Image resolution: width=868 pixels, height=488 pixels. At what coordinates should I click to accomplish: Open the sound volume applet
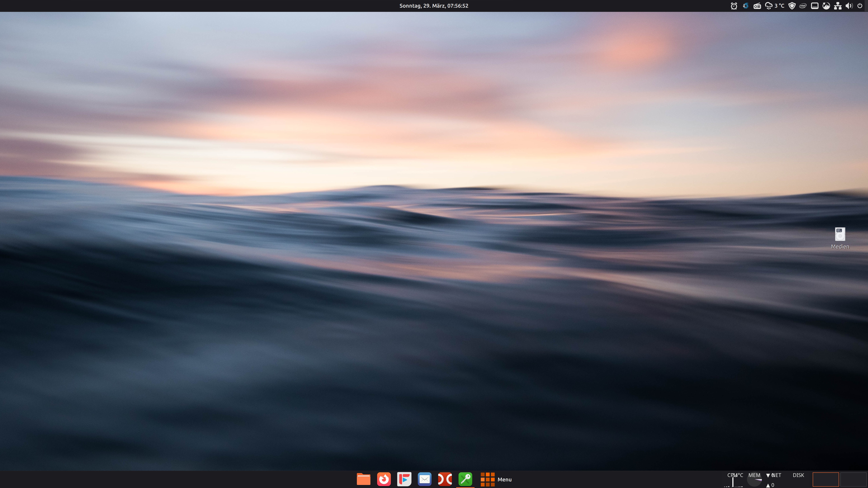click(849, 6)
